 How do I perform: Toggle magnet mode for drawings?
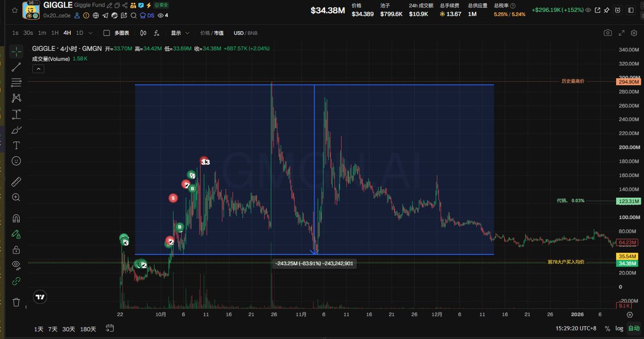point(16,218)
